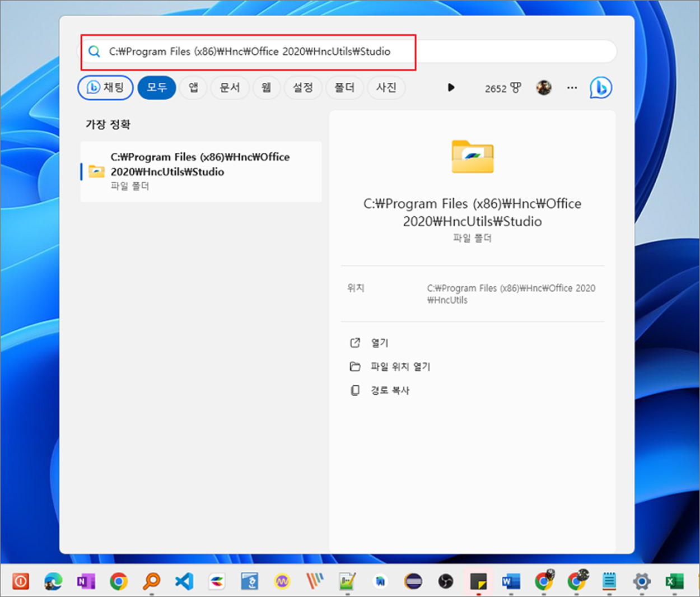
Task: Open Chrome icon left of Notepad on taskbar
Action: 577,581
